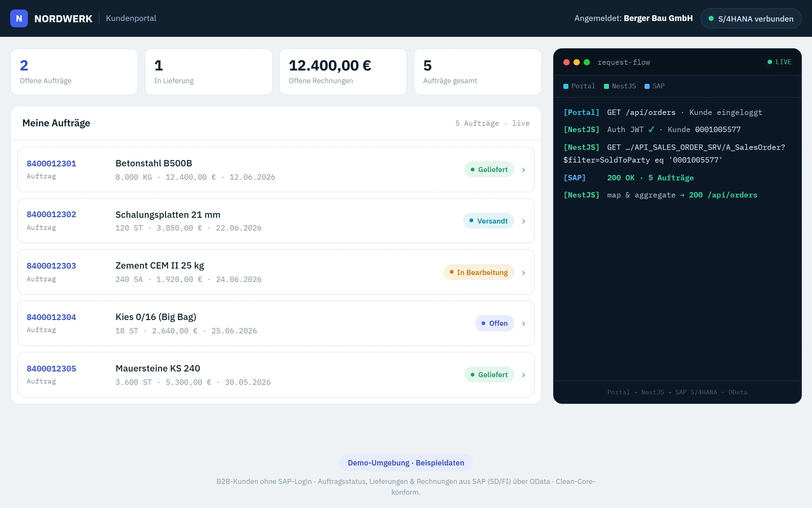Click the yellow dot in request-flow window

(576, 62)
